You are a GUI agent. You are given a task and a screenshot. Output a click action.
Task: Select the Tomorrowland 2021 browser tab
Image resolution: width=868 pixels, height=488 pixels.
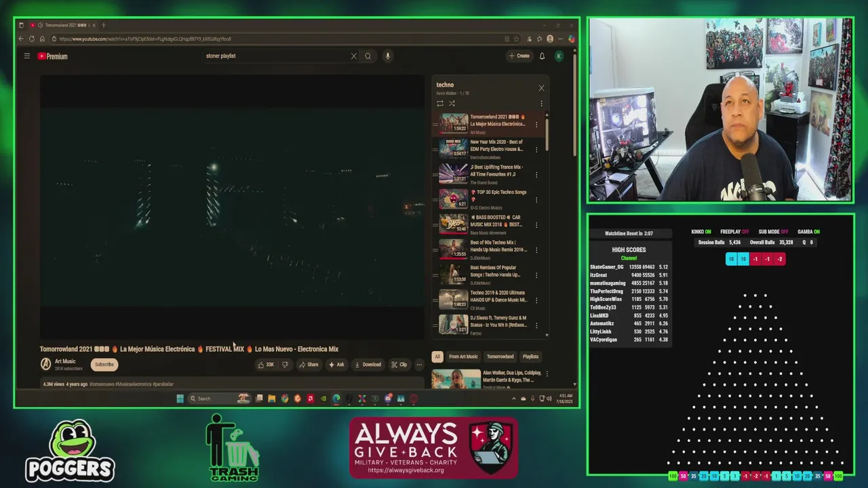coord(62,25)
